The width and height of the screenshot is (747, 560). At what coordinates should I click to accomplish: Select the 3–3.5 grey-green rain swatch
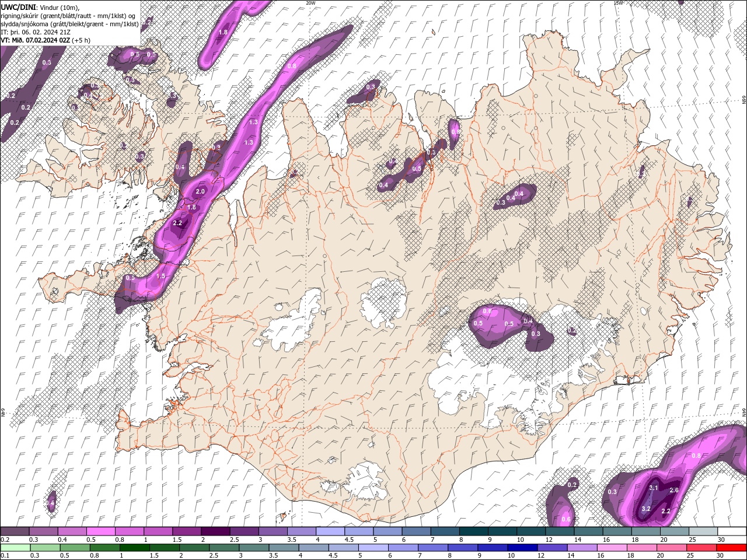click(x=254, y=548)
